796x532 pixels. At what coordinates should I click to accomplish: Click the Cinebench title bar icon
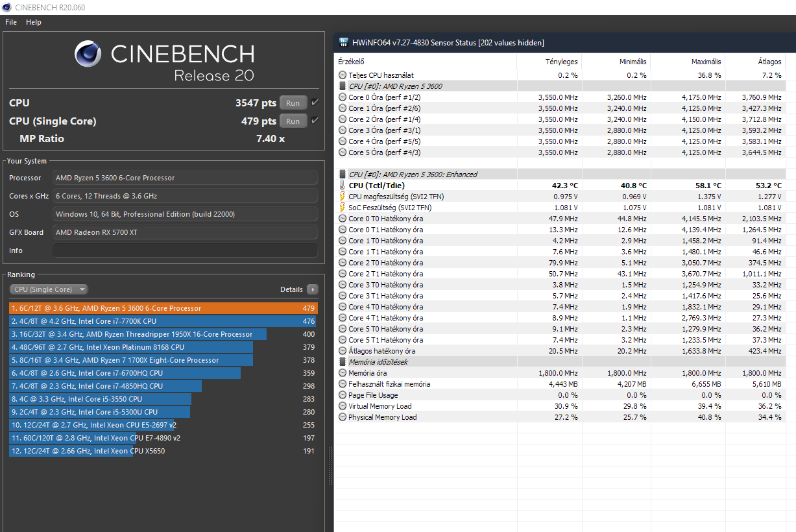(6, 7)
